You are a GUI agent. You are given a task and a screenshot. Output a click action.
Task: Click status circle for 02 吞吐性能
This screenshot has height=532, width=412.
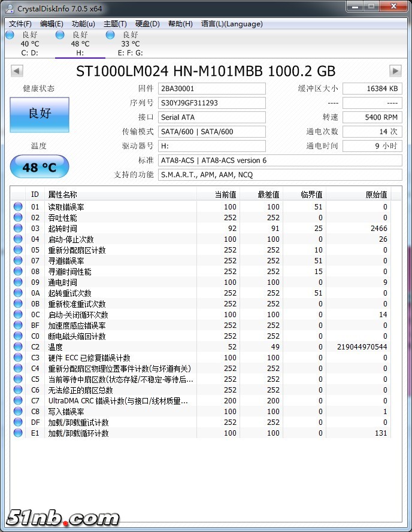click(x=18, y=217)
